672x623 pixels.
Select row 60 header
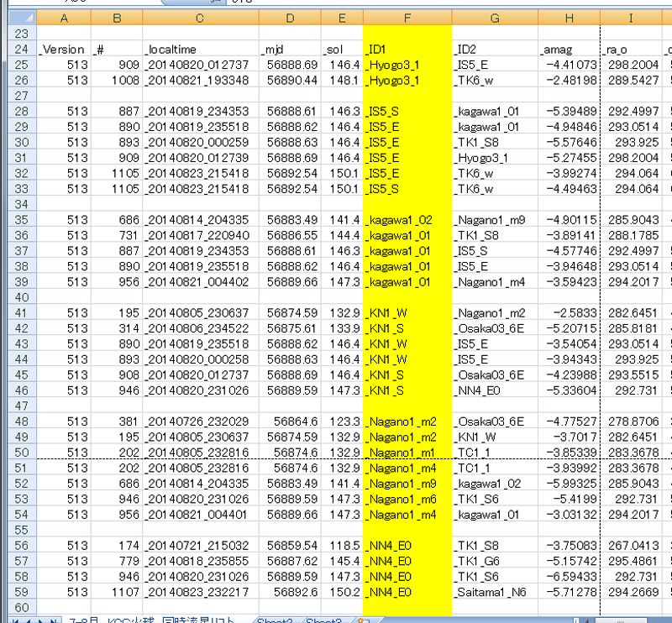(22, 607)
